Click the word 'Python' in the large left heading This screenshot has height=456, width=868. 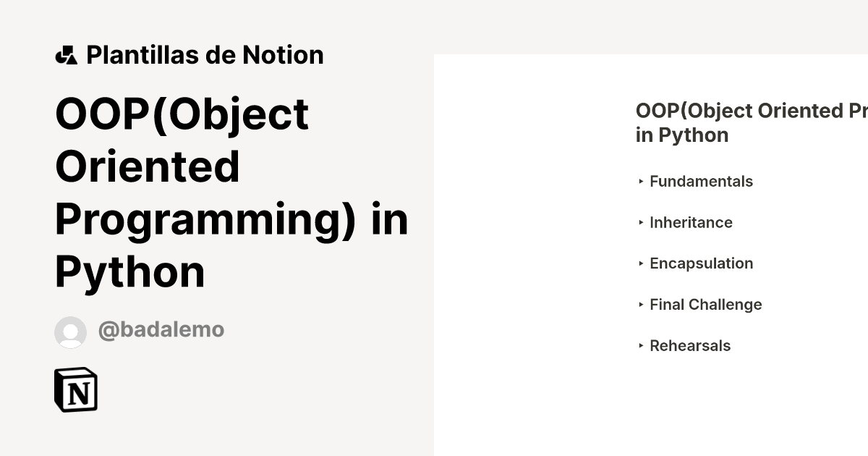click(130, 272)
